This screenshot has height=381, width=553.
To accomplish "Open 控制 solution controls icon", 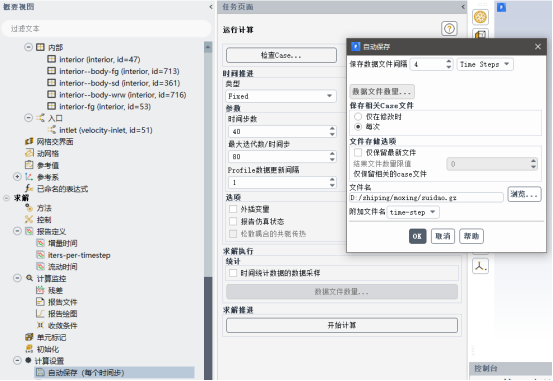I will coord(29,219).
